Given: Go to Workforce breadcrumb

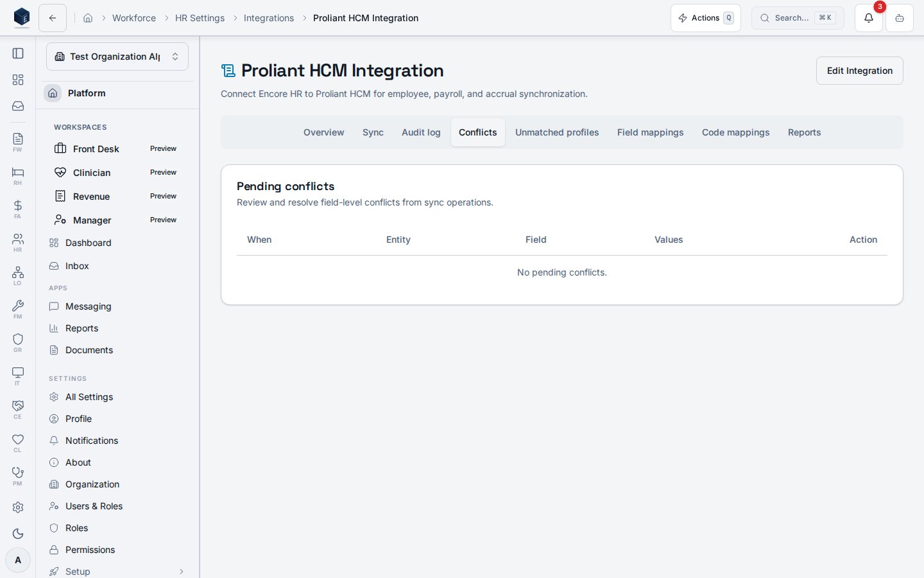Looking at the screenshot, I should (134, 18).
